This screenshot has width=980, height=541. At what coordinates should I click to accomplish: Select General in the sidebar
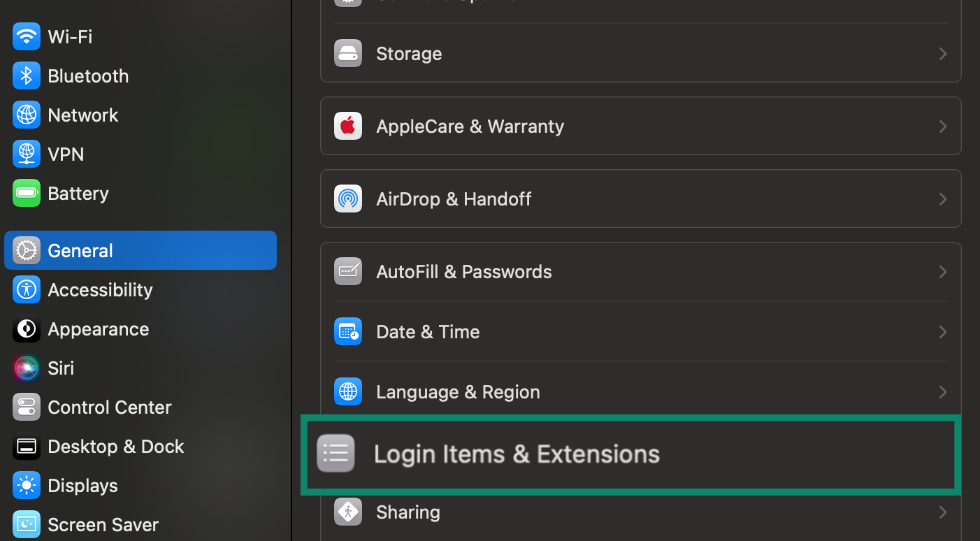[80, 250]
